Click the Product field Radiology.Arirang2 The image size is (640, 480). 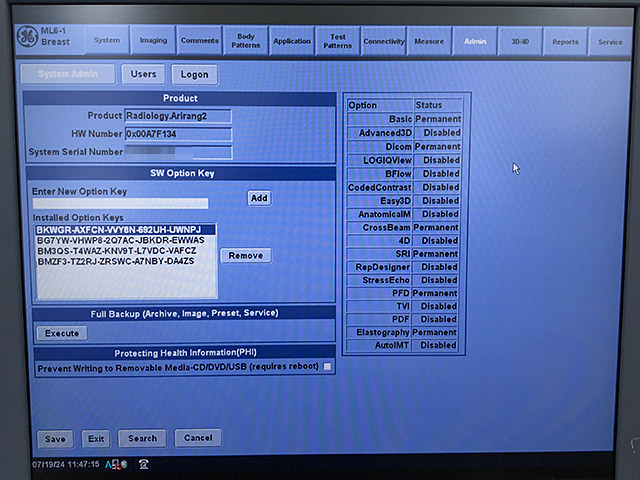[x=178, y=116]
